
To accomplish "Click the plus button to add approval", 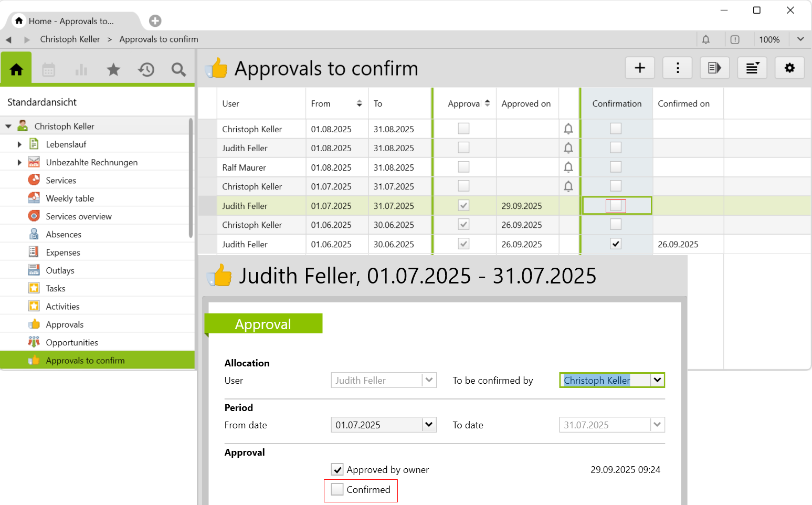I will point(639,68).
